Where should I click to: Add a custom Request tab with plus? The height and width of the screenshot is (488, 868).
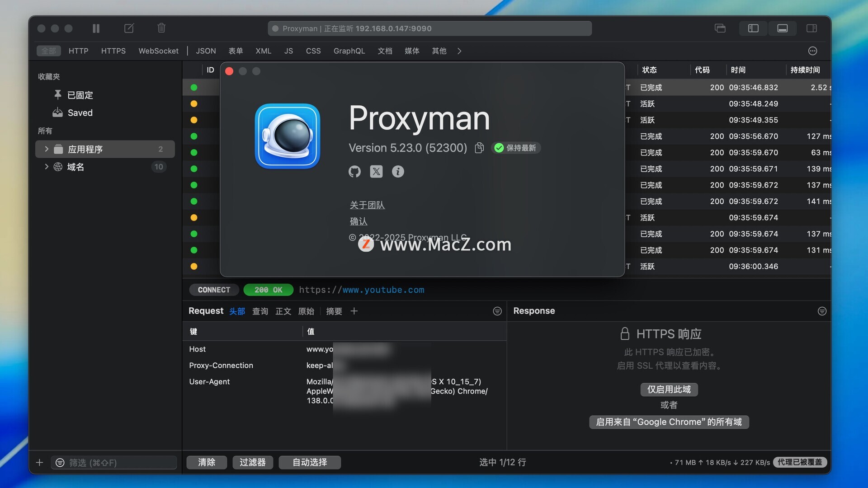click(x=354, y=311)
